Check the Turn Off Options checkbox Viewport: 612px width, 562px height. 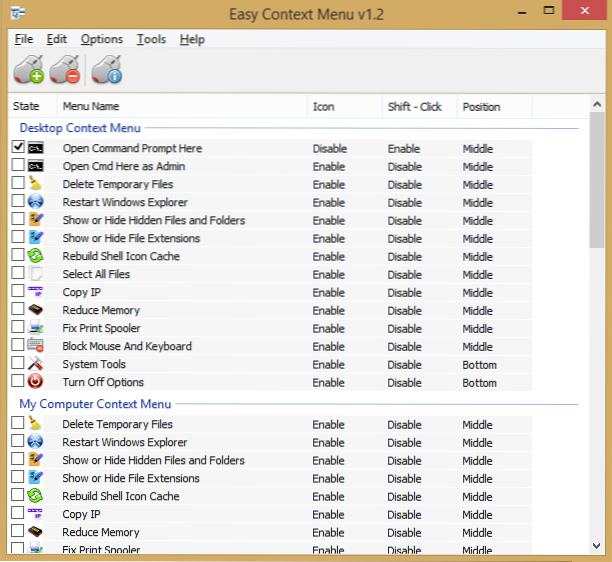pos(18,381)
